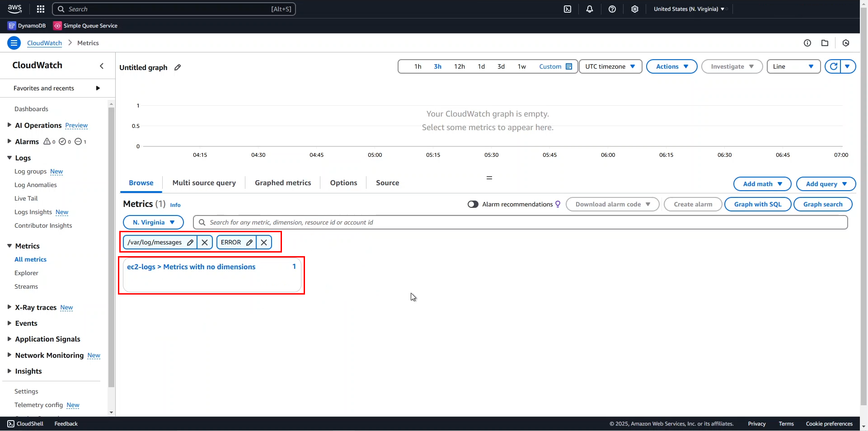Open Graph with SQL
Viewport: 868px width, 431px height.
(x=757, y=204)
